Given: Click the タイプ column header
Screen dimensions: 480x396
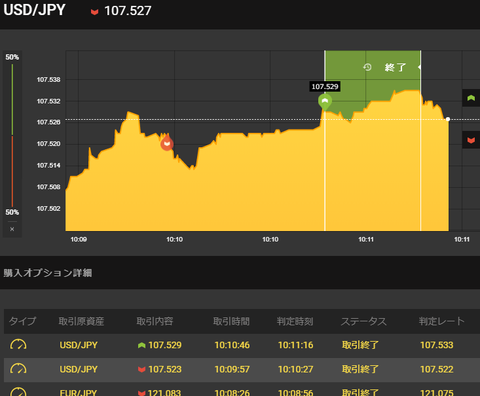Looking at the screenshot, I should [22, 321].
